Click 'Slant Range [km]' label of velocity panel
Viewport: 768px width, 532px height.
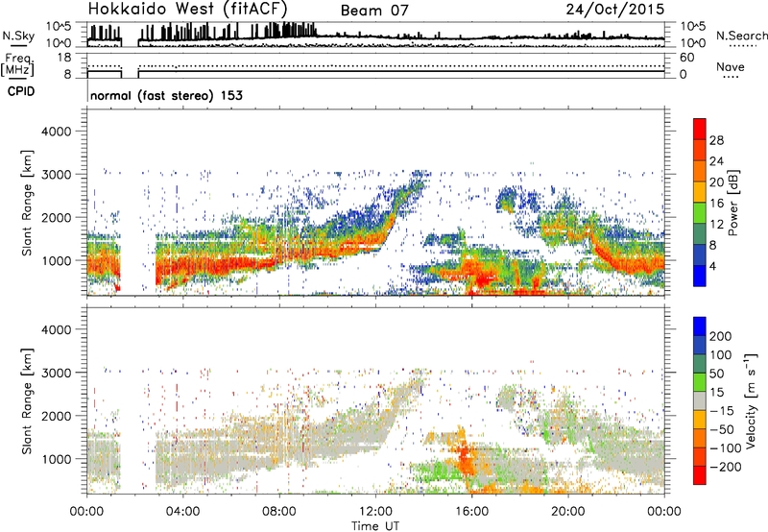(x=27, y=400)
